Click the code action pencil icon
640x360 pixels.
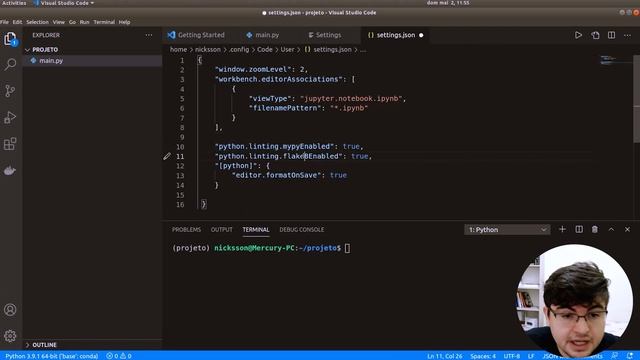tap(167, 156)
